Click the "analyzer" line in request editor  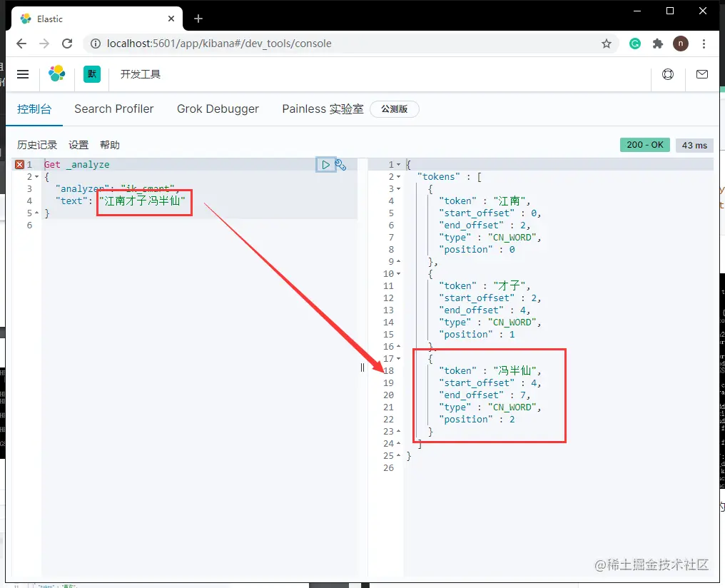point(117,188)
